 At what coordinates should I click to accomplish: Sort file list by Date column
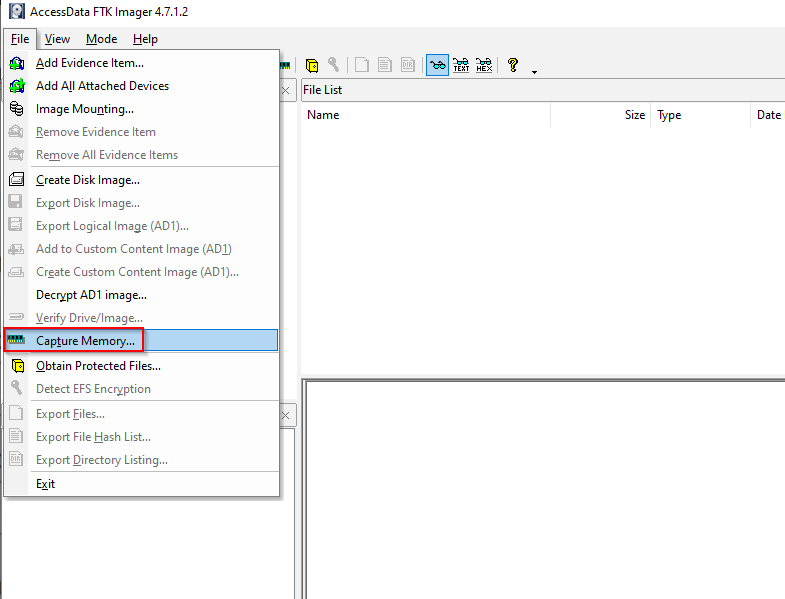pyautogui.click(x=768, y=115)
